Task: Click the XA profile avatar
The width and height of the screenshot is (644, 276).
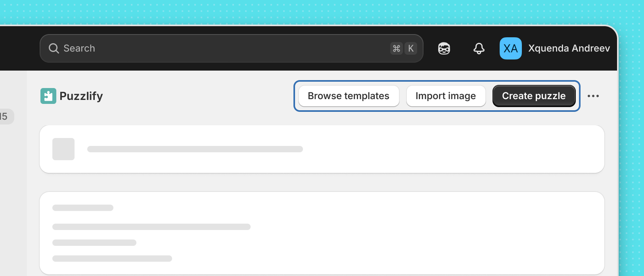Action: coord(511,48)
